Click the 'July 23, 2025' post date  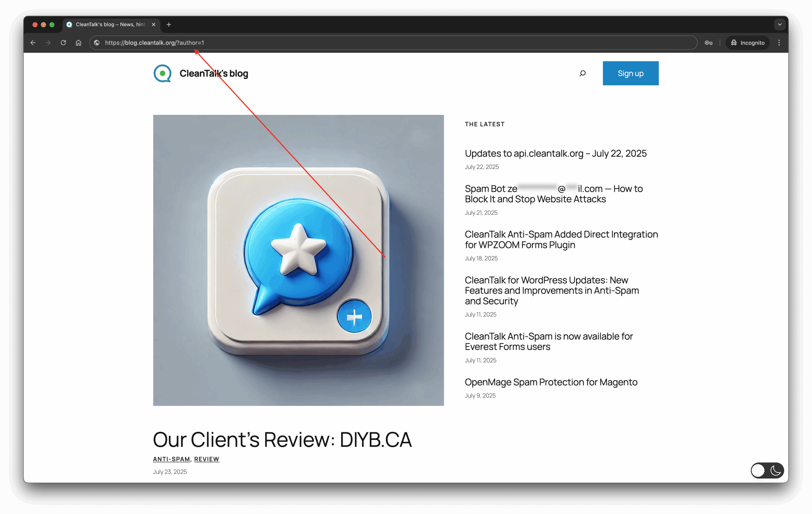[x=170, y=472]
